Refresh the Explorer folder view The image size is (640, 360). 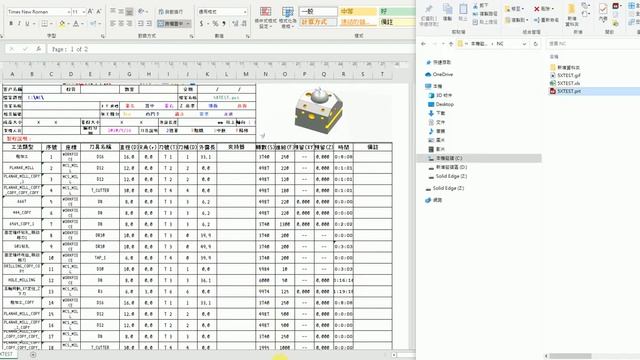(536, 44)
